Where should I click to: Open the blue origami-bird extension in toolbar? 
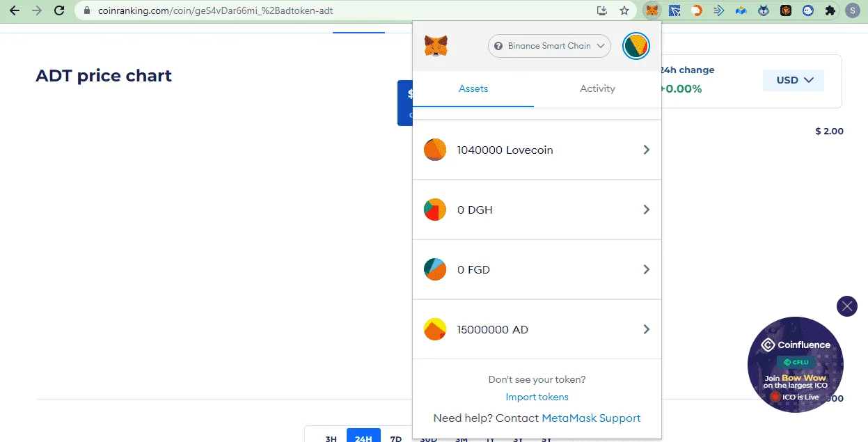(x=674, y=10)
